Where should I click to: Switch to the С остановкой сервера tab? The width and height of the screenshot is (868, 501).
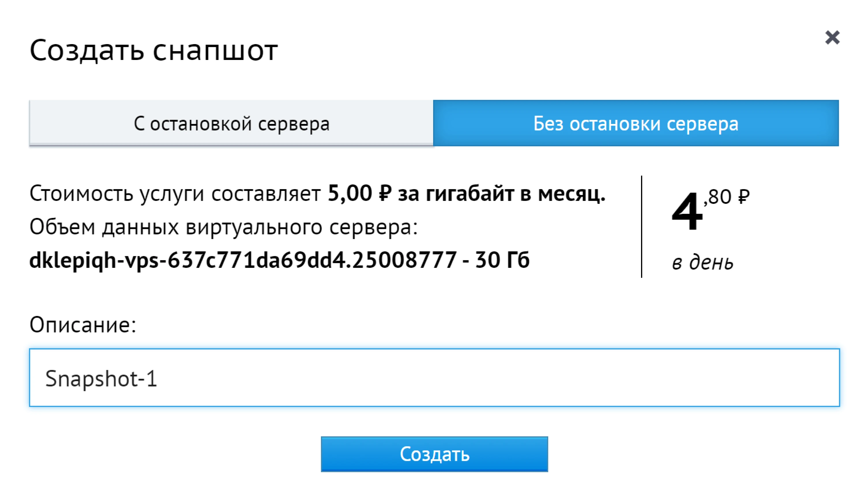231,125
